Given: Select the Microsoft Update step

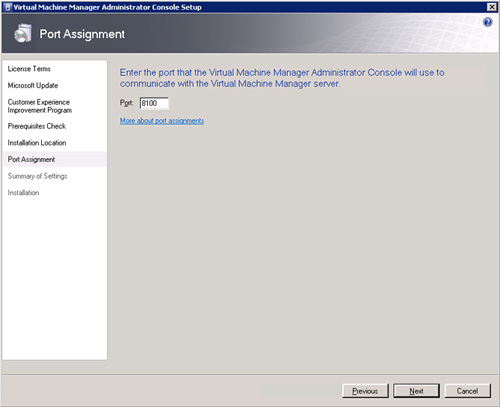Looking at the screenshot, I should (33, 85).
